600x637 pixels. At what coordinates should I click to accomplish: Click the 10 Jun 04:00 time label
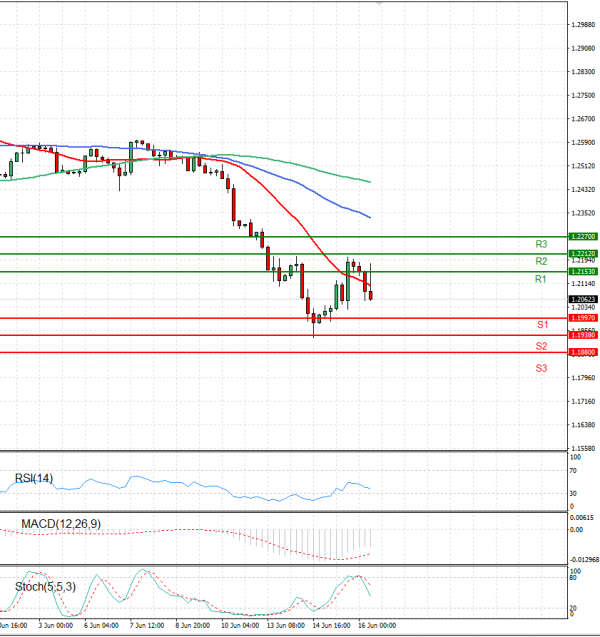click(240, 625)
